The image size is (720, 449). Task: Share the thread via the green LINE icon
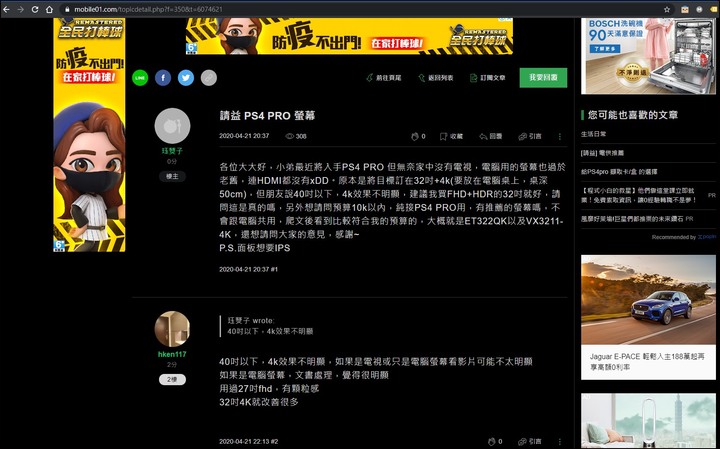pyautogui.click(x=140, y=78)
